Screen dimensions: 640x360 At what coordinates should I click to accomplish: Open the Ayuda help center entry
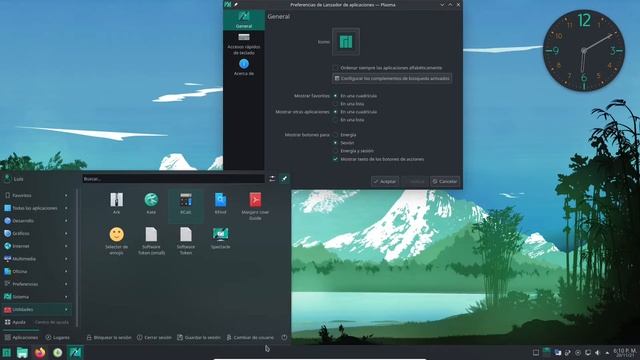tap(36, 322)
